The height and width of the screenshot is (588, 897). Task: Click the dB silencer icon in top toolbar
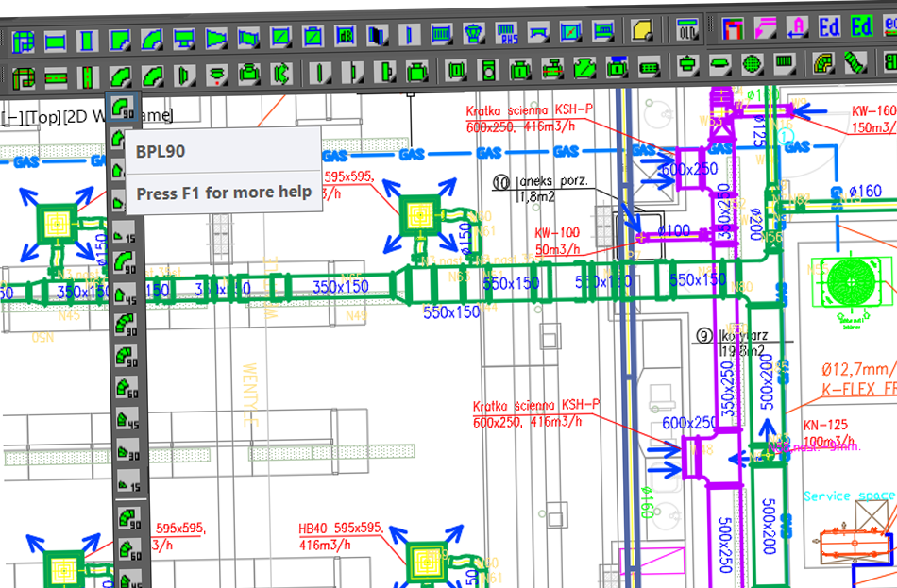pyautogui.click(x=345, y=37)
